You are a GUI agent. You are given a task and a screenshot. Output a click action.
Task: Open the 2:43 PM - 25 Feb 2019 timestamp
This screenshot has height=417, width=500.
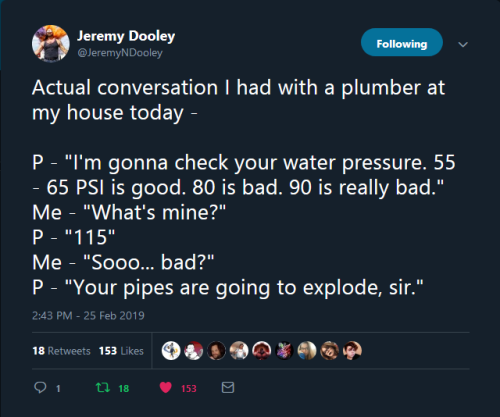click(x=88, y=315)
